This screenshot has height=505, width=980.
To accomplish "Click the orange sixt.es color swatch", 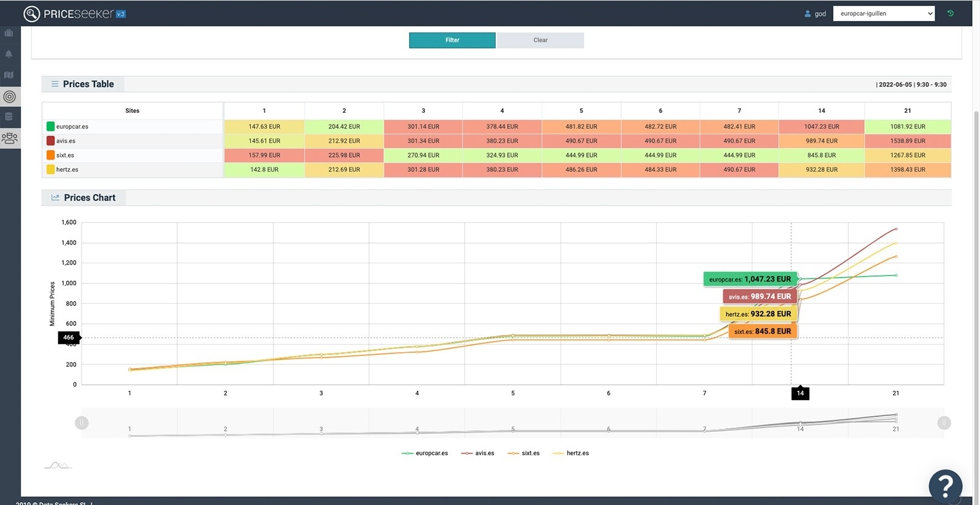I will tap(50, 155).
